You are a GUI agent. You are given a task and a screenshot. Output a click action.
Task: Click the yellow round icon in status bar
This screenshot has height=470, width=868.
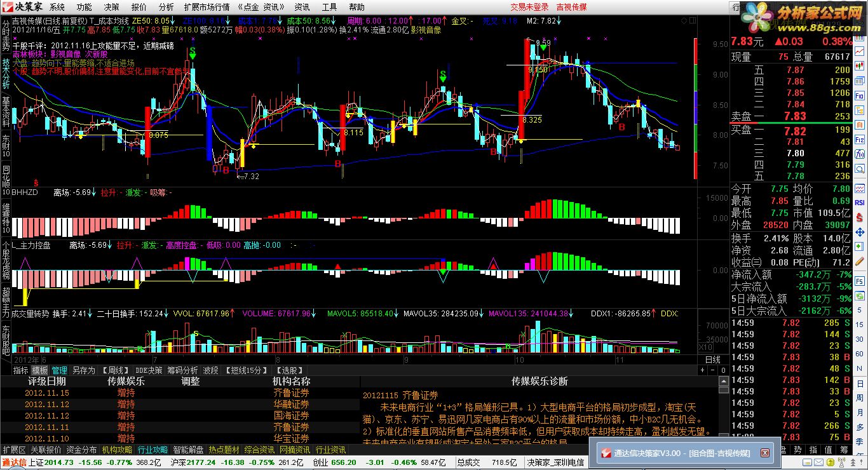pyautogui.click(x=831, y=462)
